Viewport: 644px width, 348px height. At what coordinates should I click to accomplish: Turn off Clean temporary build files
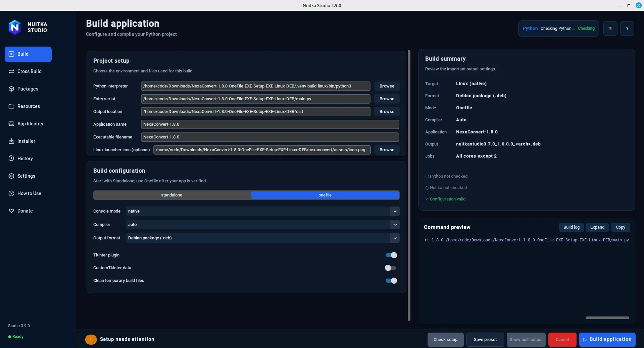tap(391, 281)
